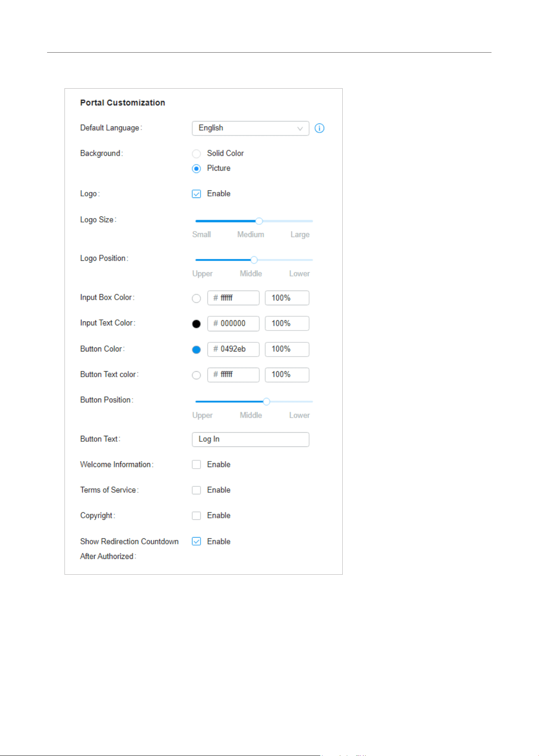The width and height of the screenshot is (539, 756).
Task: Open the Button Text color swatch
Action: (196, 375)
